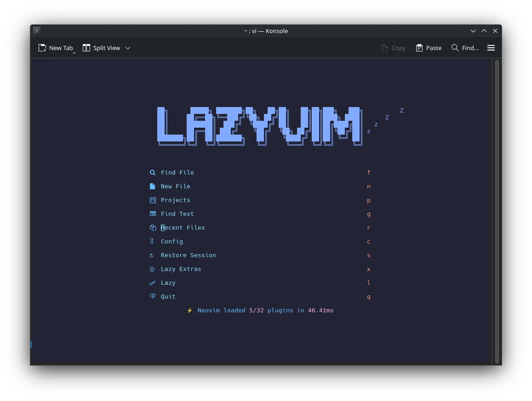Minimize the Konsole window
The width and height of the screenshot is (532, 401).
point(473,31)
